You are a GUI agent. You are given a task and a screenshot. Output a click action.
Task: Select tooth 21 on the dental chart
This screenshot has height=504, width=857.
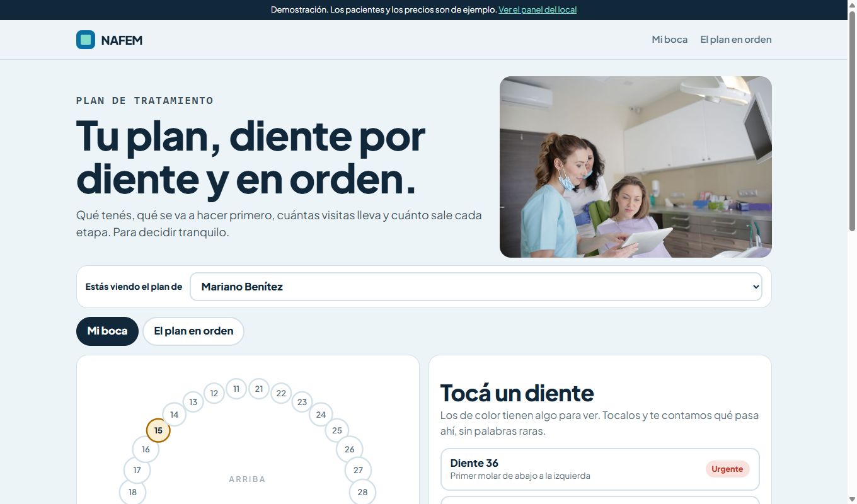[259, 389]
